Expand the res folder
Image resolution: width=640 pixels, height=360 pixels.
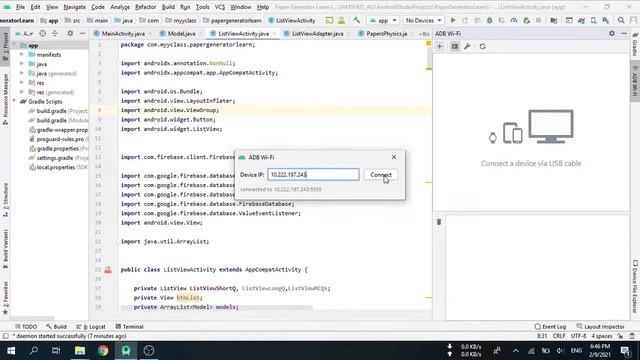tap(22, 83)
